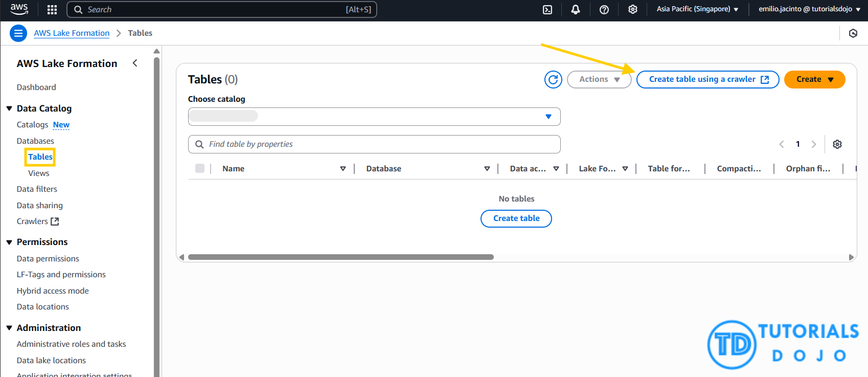Image resolution: width=868 pixels, height=377 pixels.
Task: Open the Asia Pacific (Singapore) region selector
Action: point(697,9)
